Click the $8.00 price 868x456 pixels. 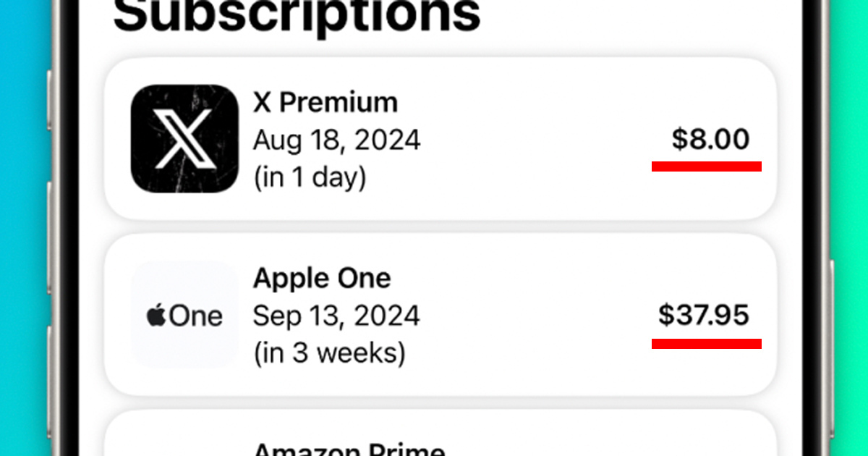pos(710,139)
